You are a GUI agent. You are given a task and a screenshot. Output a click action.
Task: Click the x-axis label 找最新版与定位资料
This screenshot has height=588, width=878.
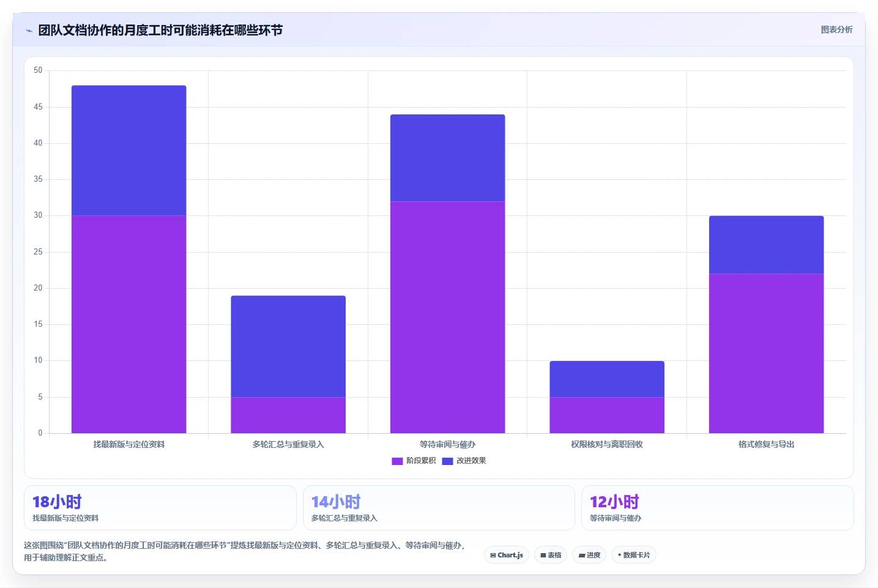(x=128, y=444)
